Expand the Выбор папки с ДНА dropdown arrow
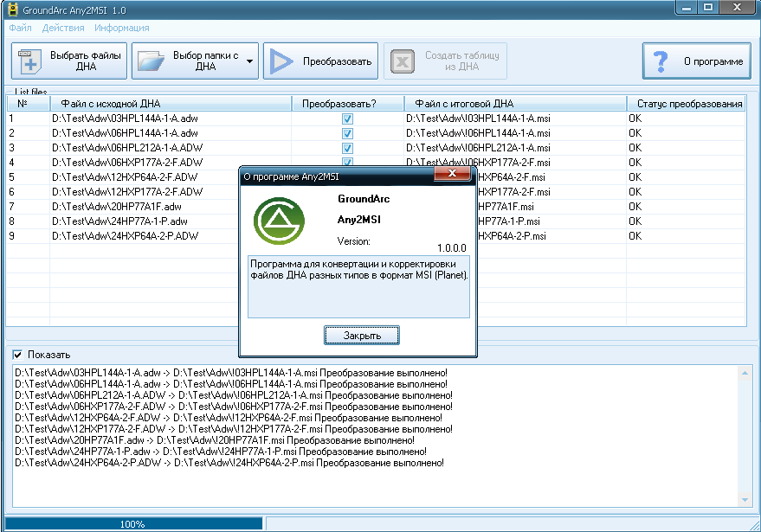The height and width of the screenshot is (532, 761). point(249,61)
